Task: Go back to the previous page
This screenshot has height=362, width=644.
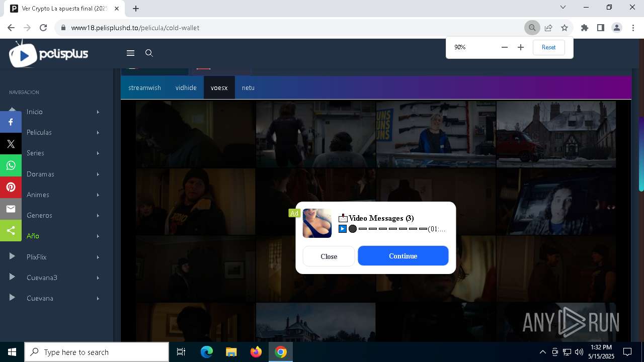Action: pos(11,28)
